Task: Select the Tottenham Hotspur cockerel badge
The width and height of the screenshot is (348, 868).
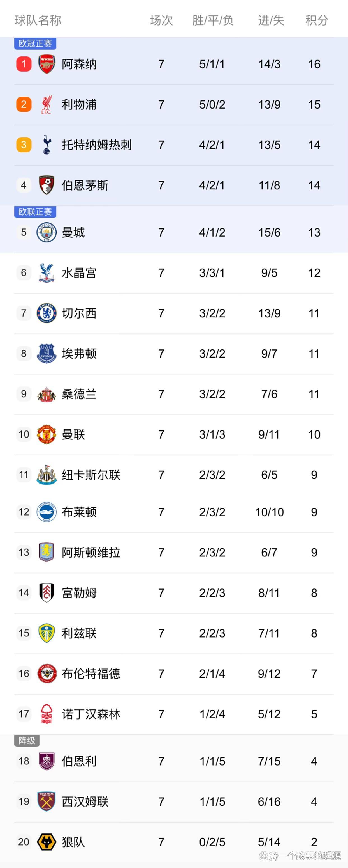Action: pos(47,145)
